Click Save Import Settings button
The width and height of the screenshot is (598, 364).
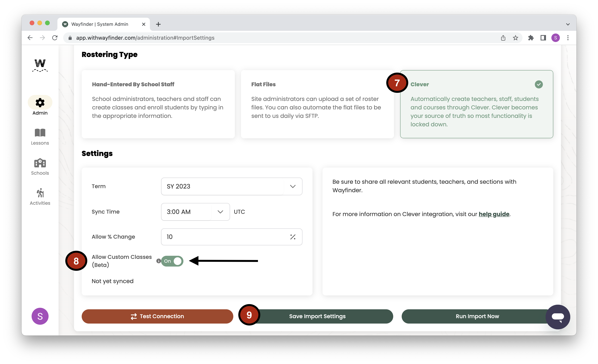tap(317, 316)
